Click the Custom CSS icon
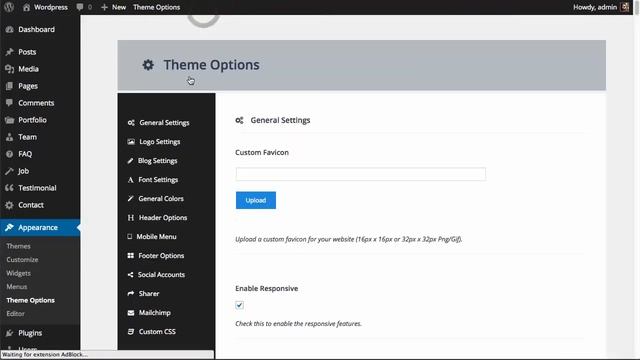The image size is (640, 360). point(131,331)
